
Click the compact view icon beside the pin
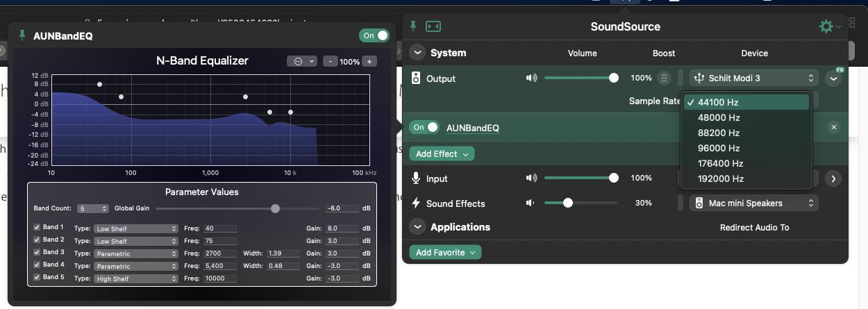tap(433, 26)
